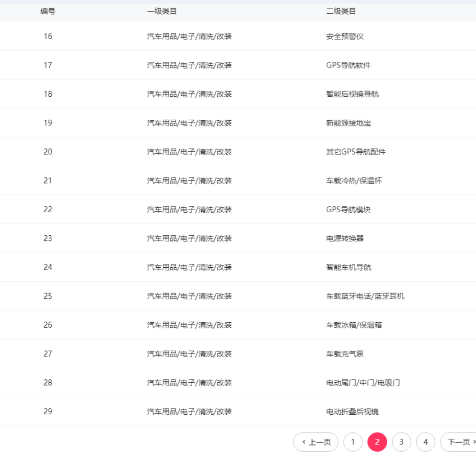Choose the 车载冰箱/保温箱 category

click(354, 325)
